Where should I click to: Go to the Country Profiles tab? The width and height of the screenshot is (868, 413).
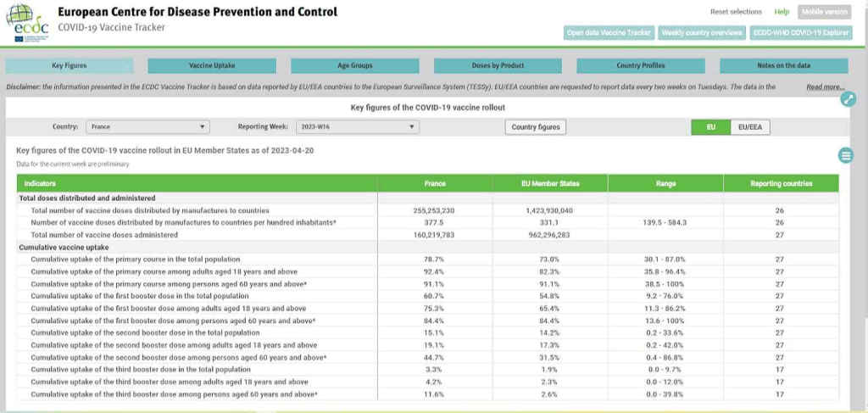(x=641, y=65)
